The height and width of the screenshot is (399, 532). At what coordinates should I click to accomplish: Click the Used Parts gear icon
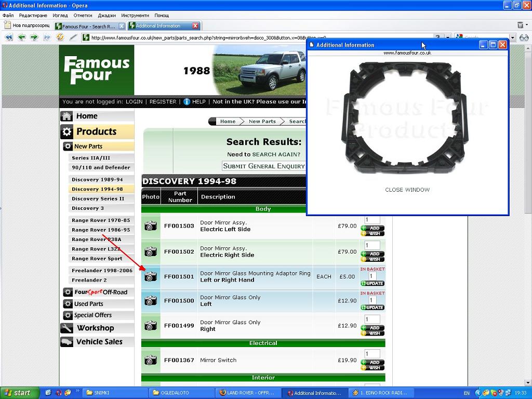tap(68, 303)
